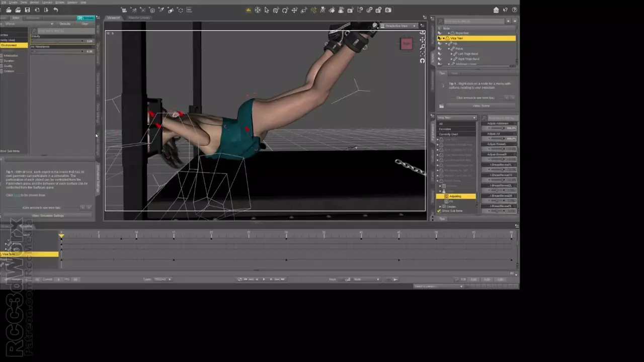Click the Defaults button
Screen dimensions: 644x362
[65, 24]
